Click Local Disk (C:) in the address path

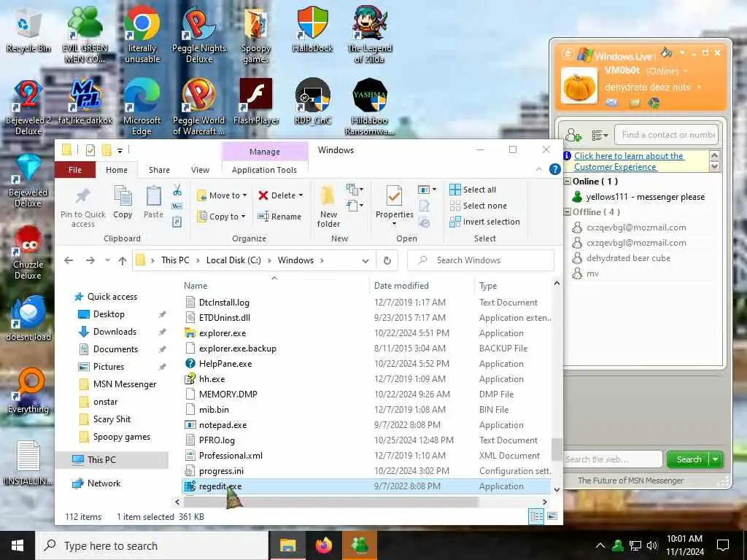(233, 260)
